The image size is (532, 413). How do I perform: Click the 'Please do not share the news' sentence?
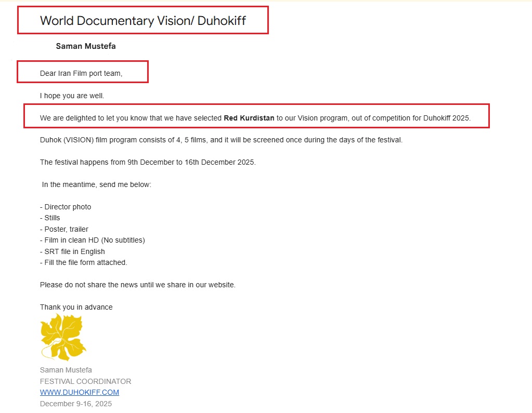coord(137,285)
